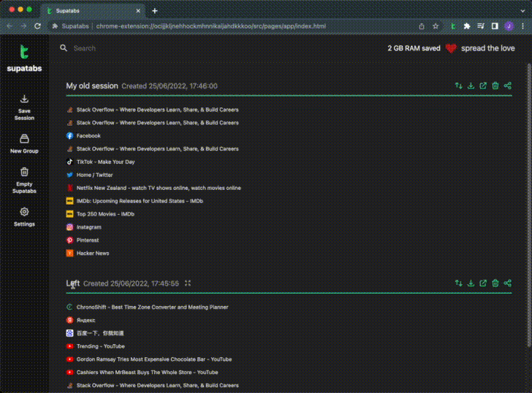Image resolution: width=532 pixels, height=393 pixels.
Task: Click Save Session in the sidebar
Action: point(24,107)
